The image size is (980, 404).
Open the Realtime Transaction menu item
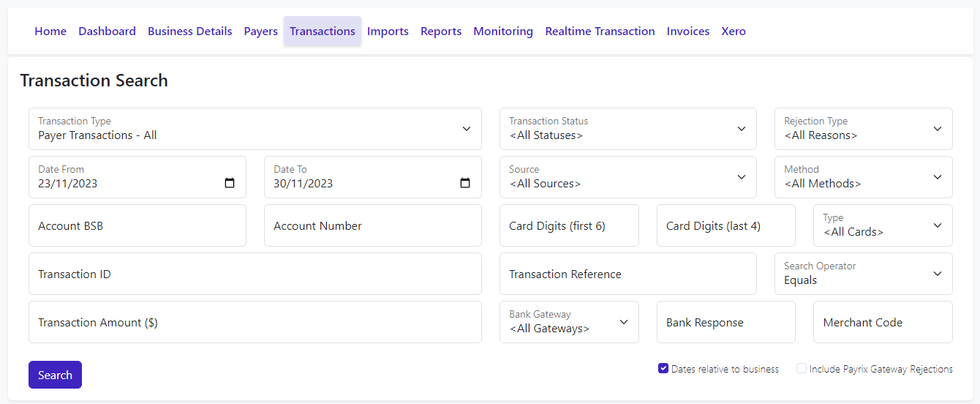click(x=600, y=31)
